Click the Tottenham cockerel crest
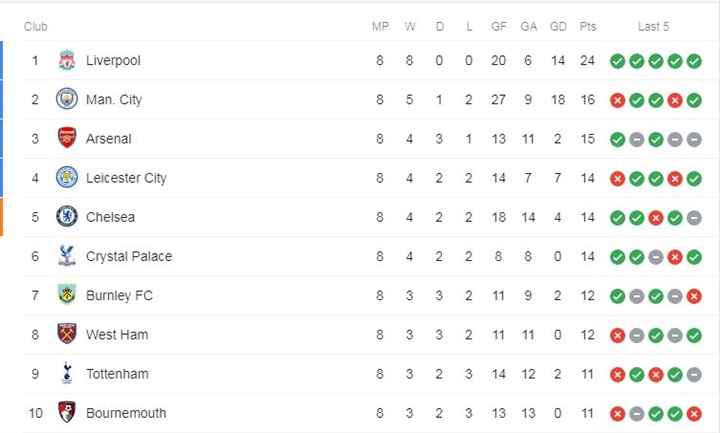 67,373
